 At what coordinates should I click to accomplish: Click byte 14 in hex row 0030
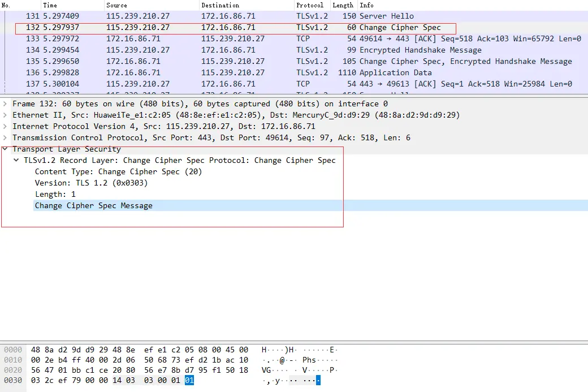pos(117,380)
